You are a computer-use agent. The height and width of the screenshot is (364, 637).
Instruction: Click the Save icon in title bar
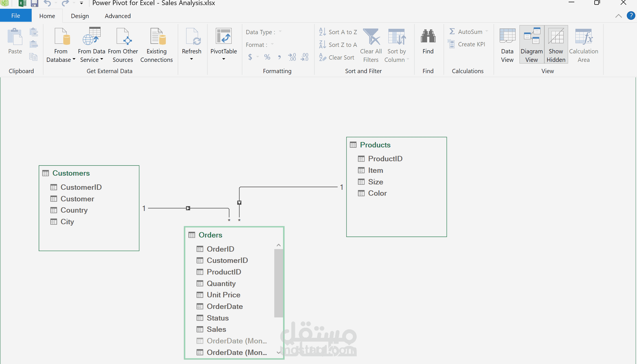[x=34, y=3]
